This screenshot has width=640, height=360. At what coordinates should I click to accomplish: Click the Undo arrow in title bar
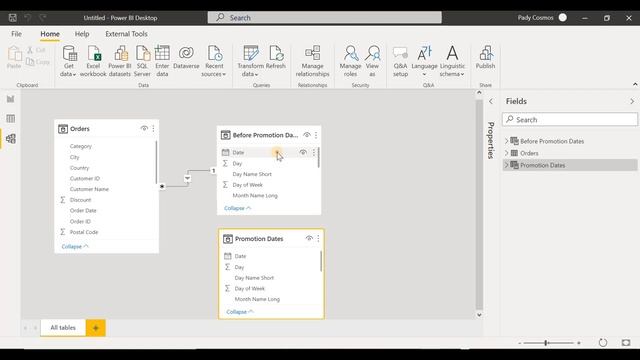click(x=28, y=18)
